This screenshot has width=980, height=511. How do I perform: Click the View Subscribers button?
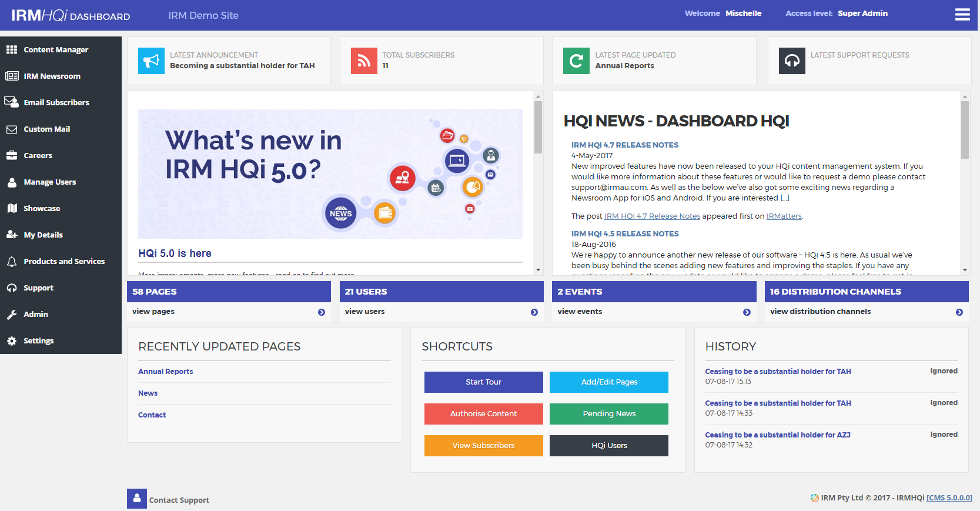click(484, 446)
